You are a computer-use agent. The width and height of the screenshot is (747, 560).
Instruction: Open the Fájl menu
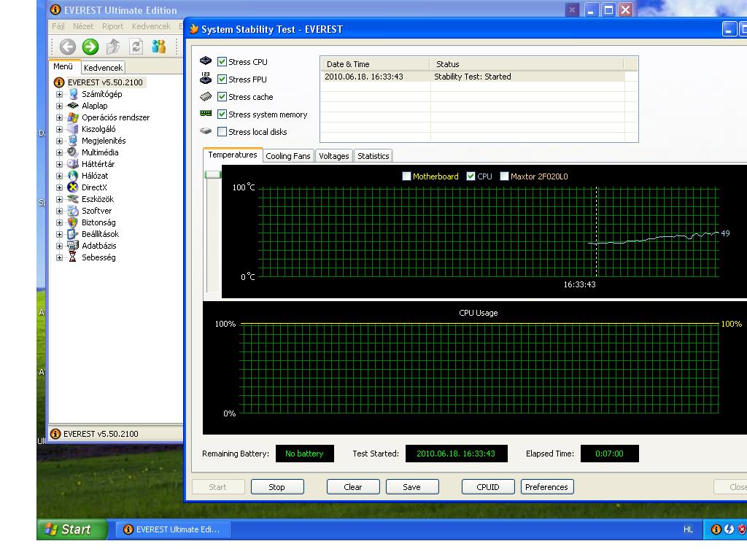tap(58, 26)
